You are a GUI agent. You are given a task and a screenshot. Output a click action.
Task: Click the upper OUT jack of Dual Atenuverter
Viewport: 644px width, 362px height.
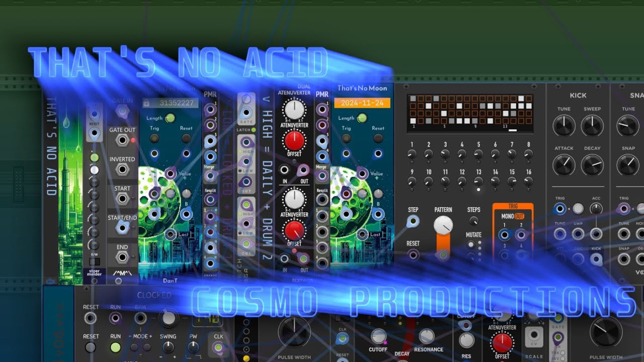[x=303, y=170]
